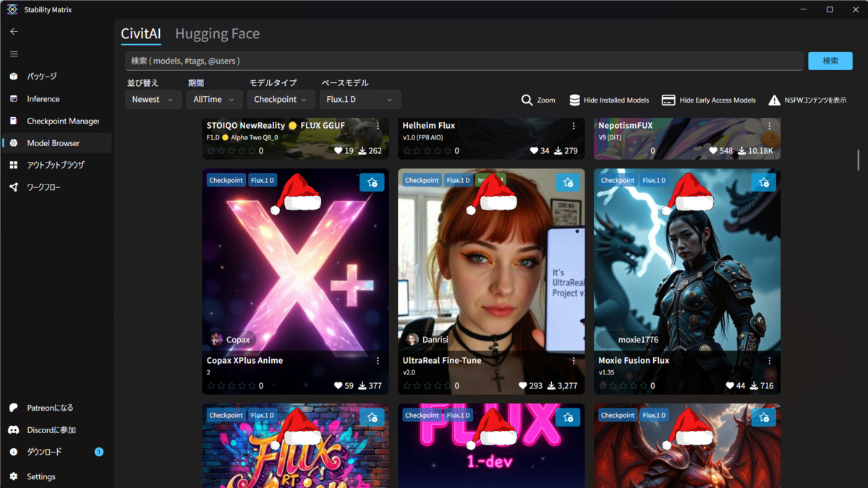Open ダウンロード downloads panel

(56, 452)
